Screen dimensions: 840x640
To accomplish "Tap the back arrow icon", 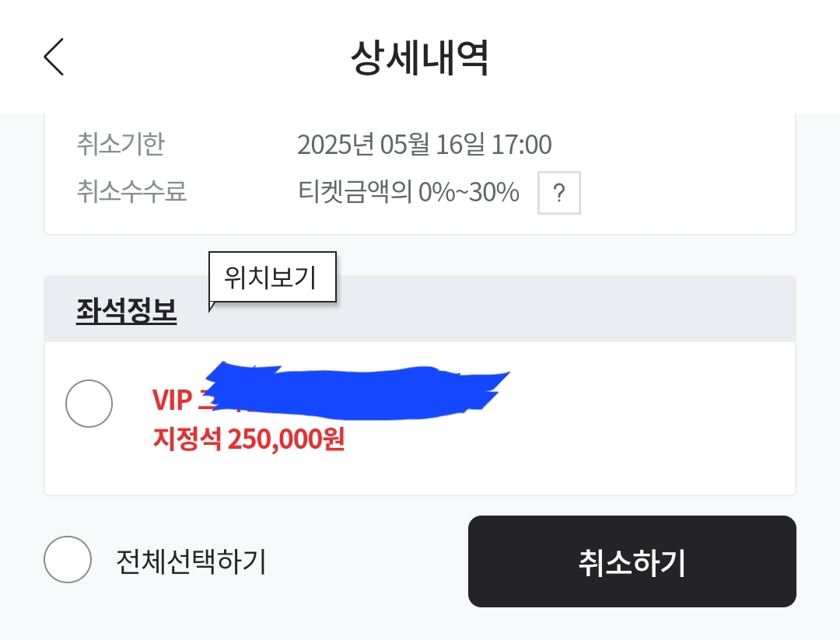I will coord(53,58).
